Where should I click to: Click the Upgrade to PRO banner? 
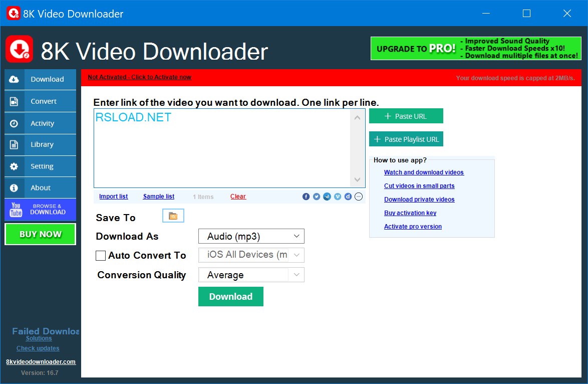476,49
